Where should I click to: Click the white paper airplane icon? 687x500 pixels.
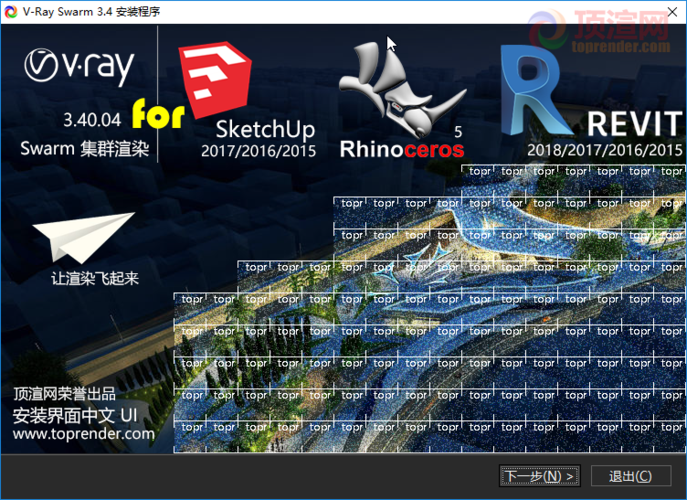point(83,237)
